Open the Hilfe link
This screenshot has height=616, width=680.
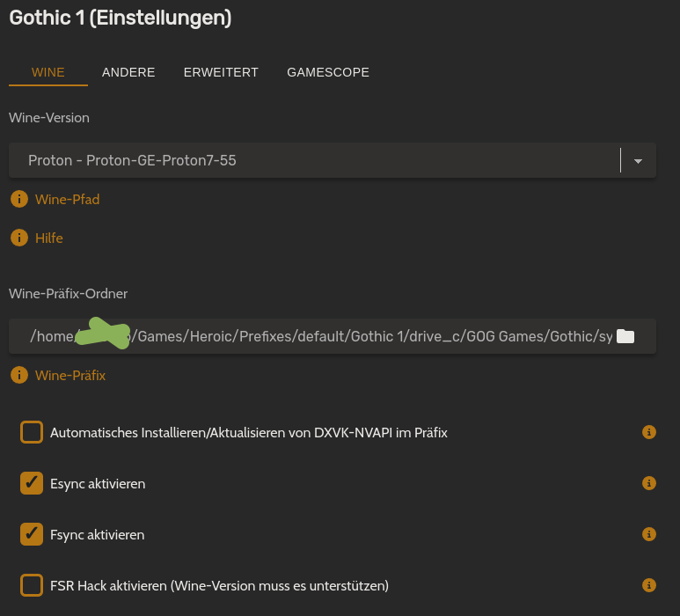pos(49,238)
